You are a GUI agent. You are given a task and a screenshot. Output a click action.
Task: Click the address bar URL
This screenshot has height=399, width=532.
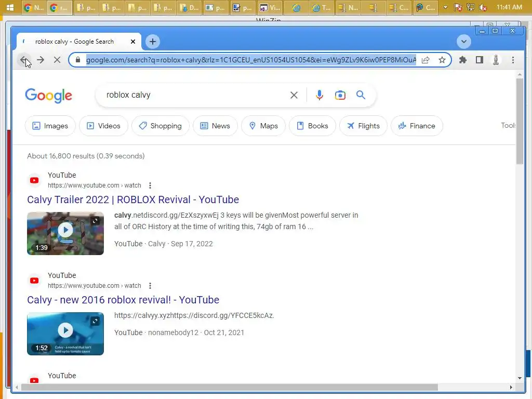tap(251, 60)
